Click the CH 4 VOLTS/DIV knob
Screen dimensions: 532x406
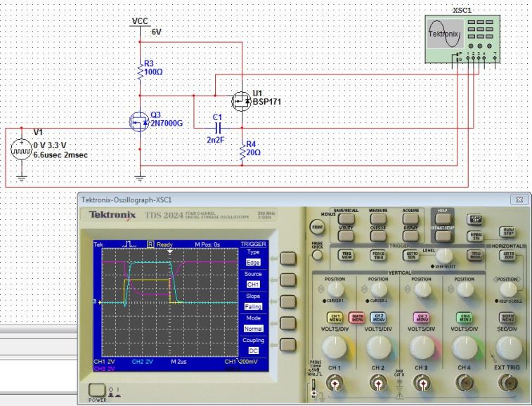[465, 348]
